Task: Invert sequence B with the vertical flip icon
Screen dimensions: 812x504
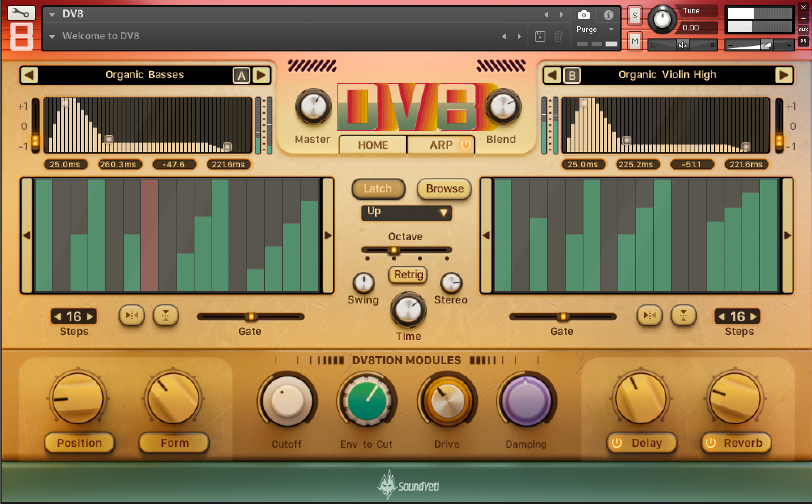Action: [x=684, y=315]
